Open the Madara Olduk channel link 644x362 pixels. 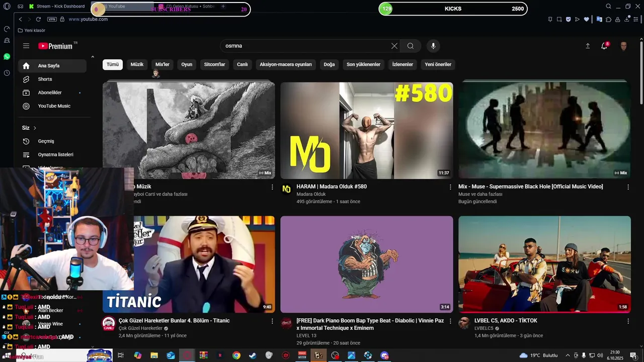coord(311,194)
